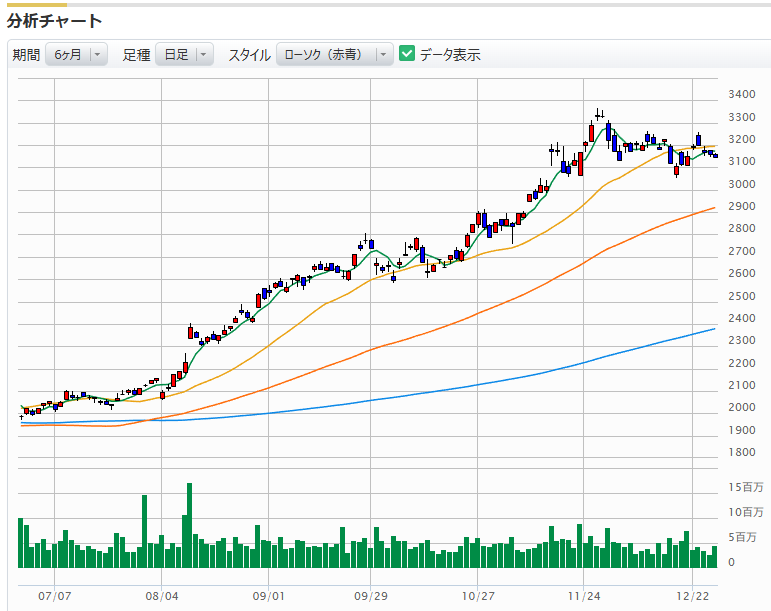Click the 2000 price axis label
The height and width of the screenshot is (611, 771).
[741, 408]
